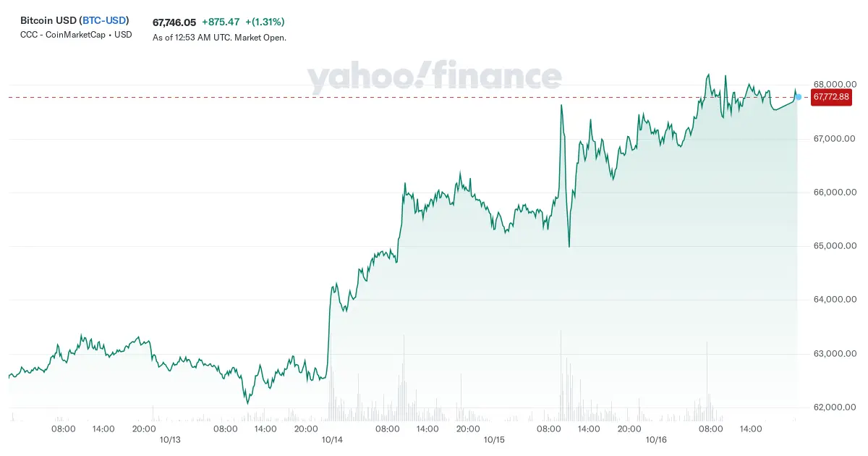Click the 64,000.00 y-axis label
The image size is (868, 456).
(835, 300)
